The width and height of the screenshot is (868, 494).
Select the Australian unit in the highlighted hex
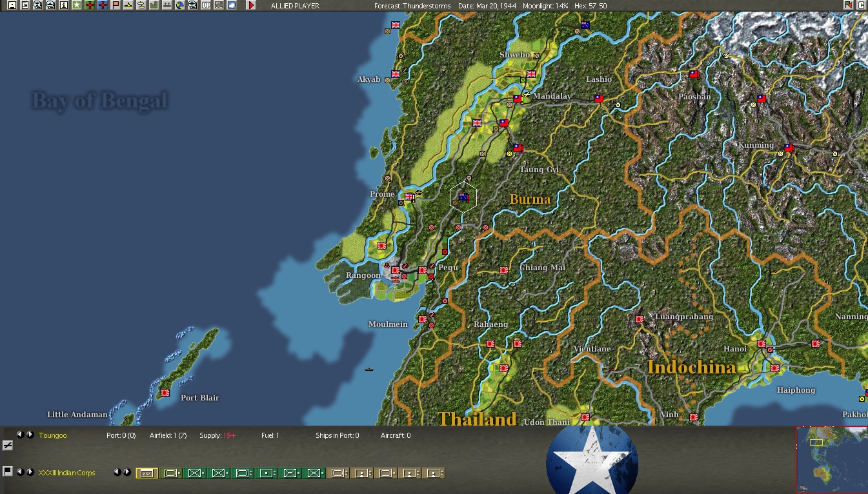(463, 197)
